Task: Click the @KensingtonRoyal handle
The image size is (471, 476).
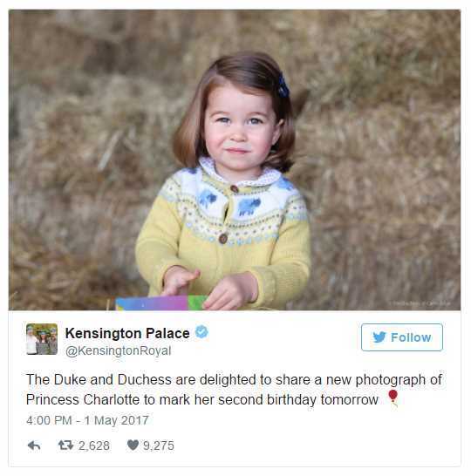Action: point(119,351)
